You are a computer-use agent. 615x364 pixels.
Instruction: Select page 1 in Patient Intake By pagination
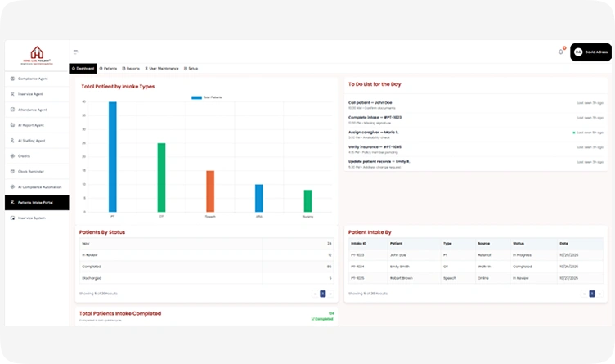592,294
